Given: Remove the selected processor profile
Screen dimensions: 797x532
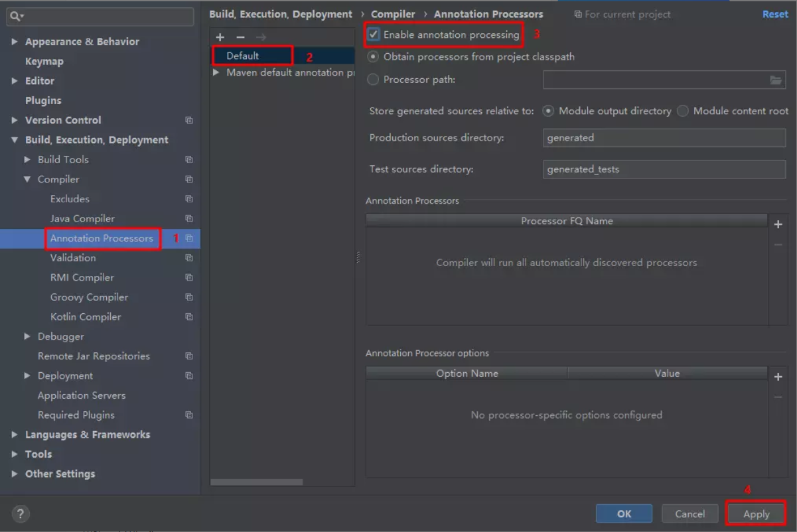Looking at the screenshot, I should 240,37.
